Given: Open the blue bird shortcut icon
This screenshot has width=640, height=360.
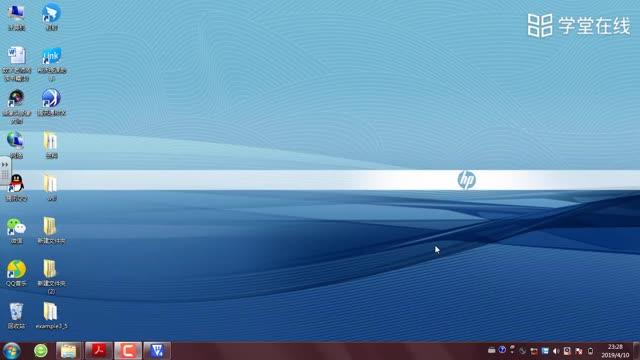Looking at the screenshot, I should [51, 17].
